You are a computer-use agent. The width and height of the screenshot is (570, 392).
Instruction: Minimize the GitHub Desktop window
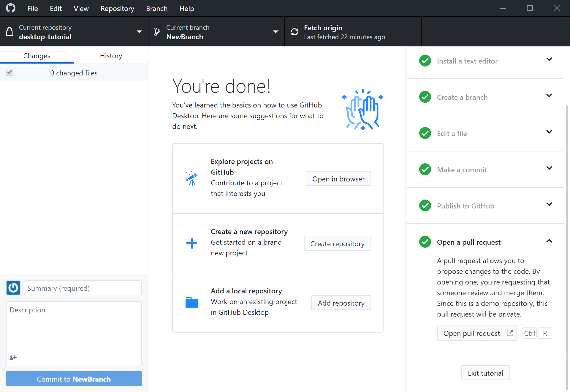[503, 8]
